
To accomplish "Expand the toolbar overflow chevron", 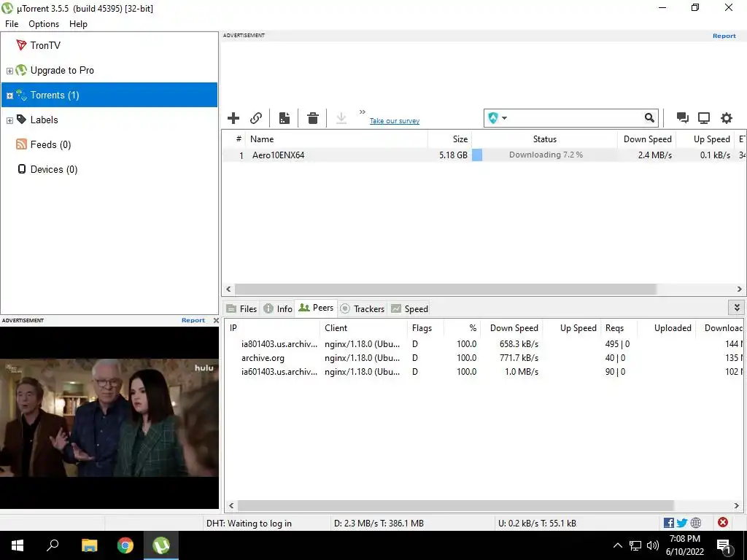I will pyautogui.click(x=363, y=112).
